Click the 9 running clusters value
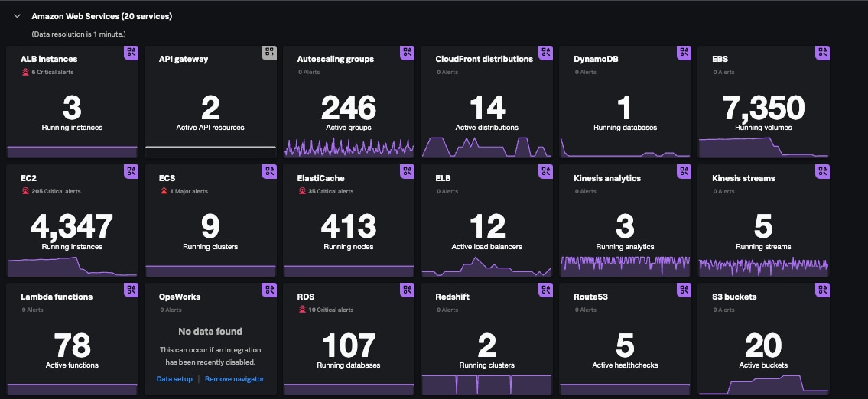 coord(210,226)
